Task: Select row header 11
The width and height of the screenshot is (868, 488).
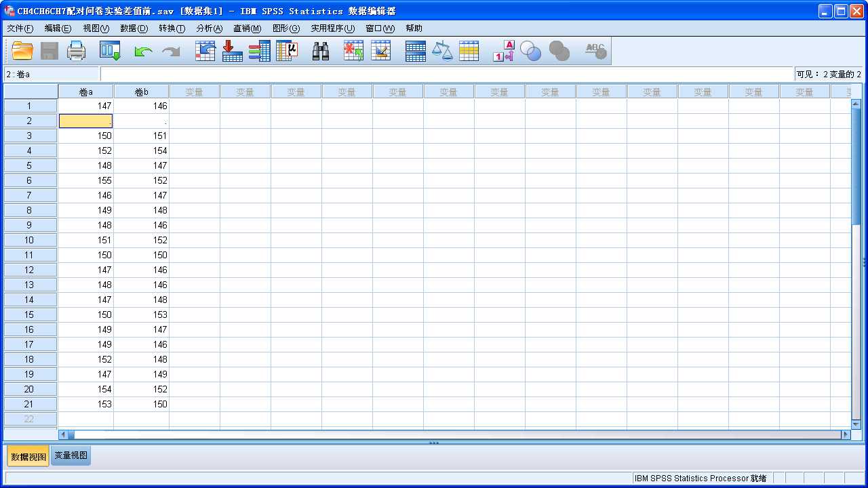Action: click(x=29, y=255)
